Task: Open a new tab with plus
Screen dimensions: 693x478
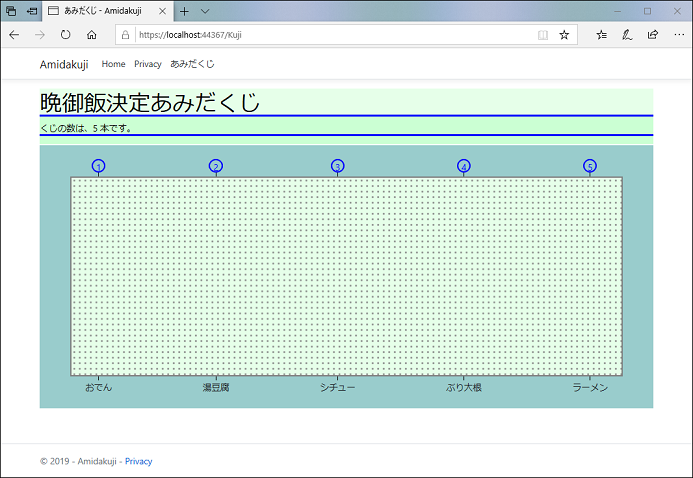Action: [x=184, y=11]
